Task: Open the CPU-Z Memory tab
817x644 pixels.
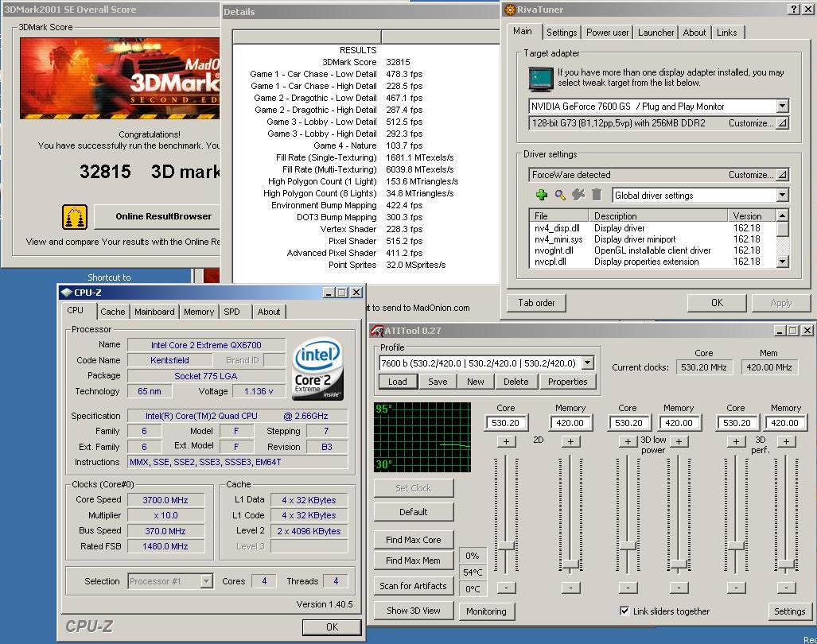Action: pyautogui.click(x=199, y=312)
